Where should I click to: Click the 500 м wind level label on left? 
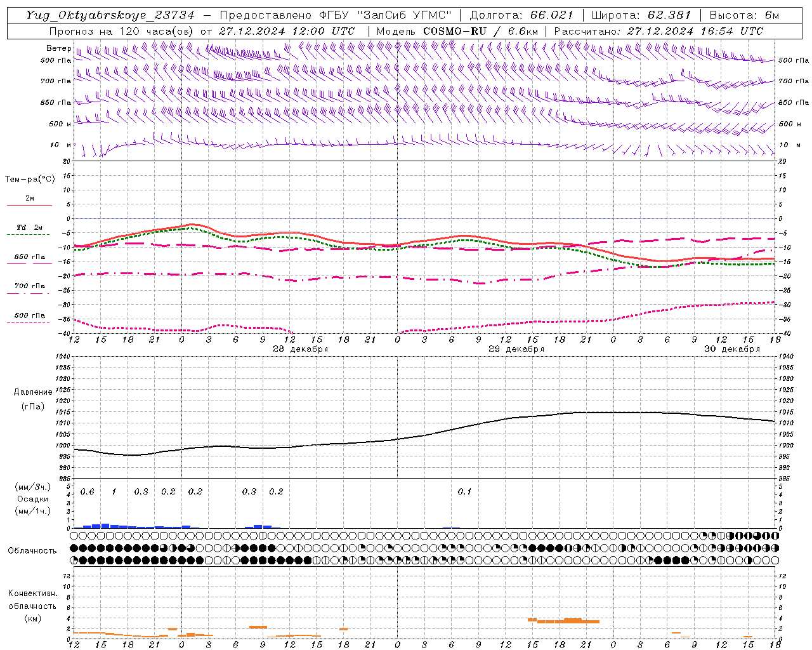pyautogui.click(x=60, y=124)
